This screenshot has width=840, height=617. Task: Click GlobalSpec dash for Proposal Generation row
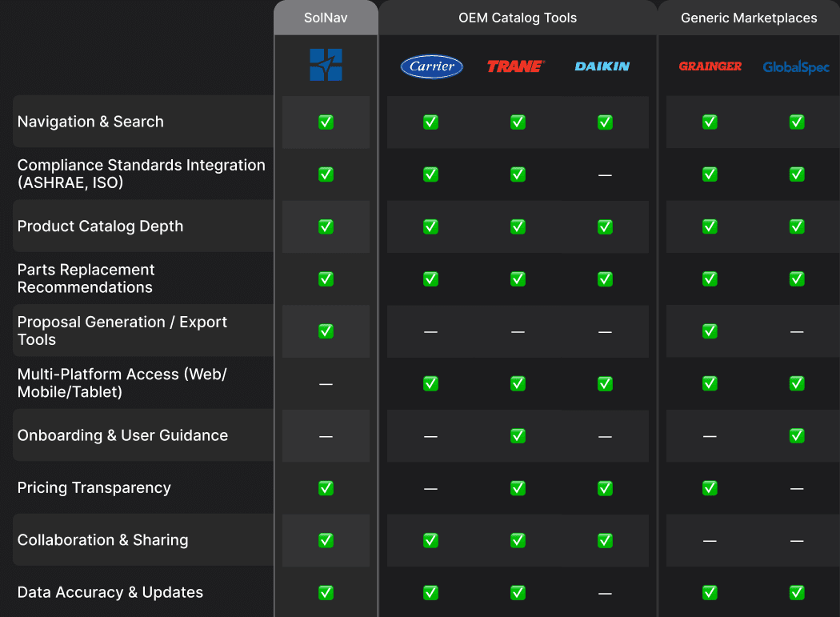point(797,332)
